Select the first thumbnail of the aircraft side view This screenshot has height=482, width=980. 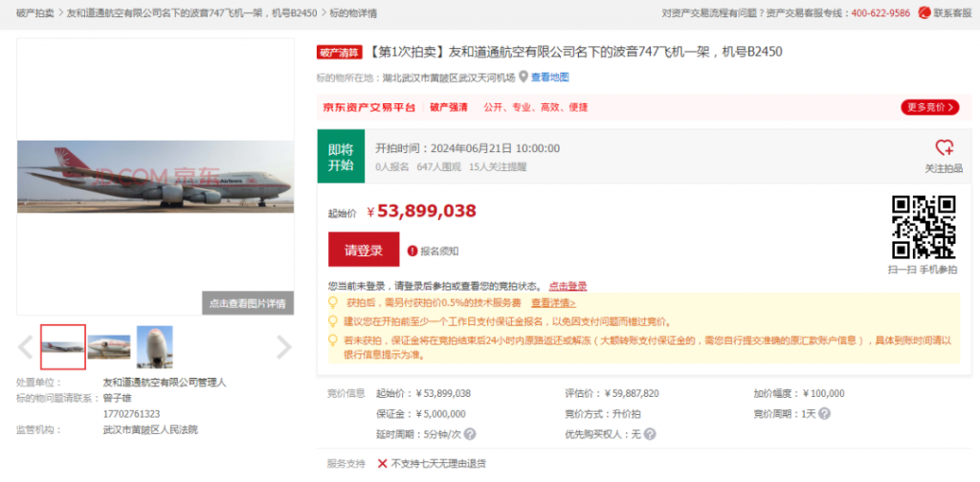[x=63, y=347]
